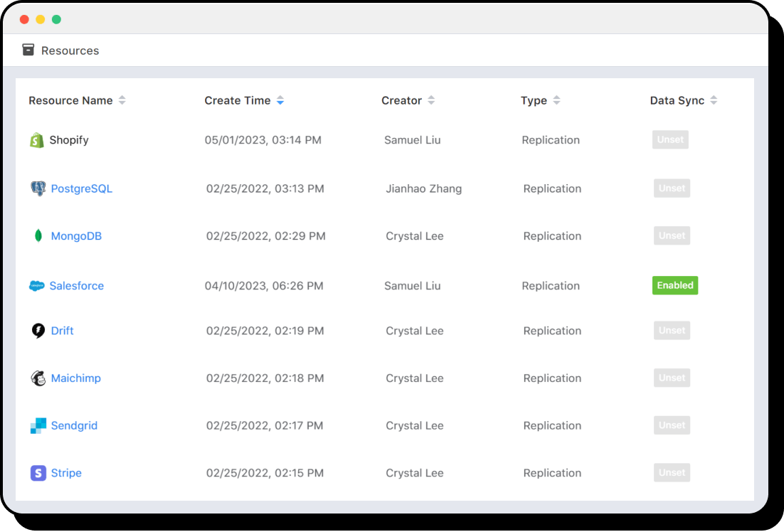The width and height of the screenshot is (784, 532).
Task: Toggle the Unset badge for Stripe
Action: pos(672,473)
